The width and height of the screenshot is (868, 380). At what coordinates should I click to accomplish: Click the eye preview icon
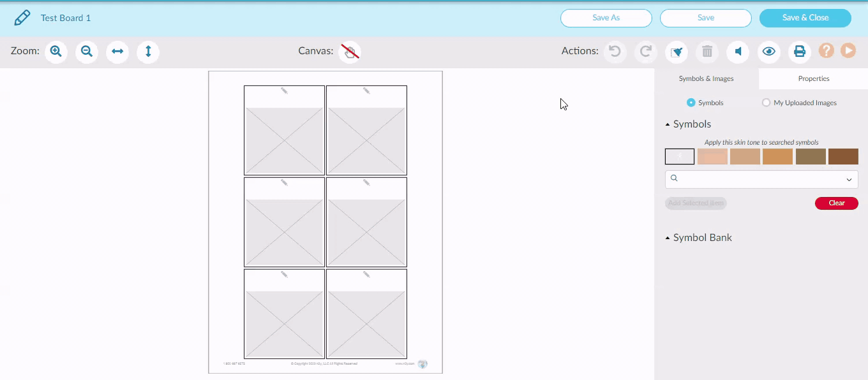(x=768, y=52)
